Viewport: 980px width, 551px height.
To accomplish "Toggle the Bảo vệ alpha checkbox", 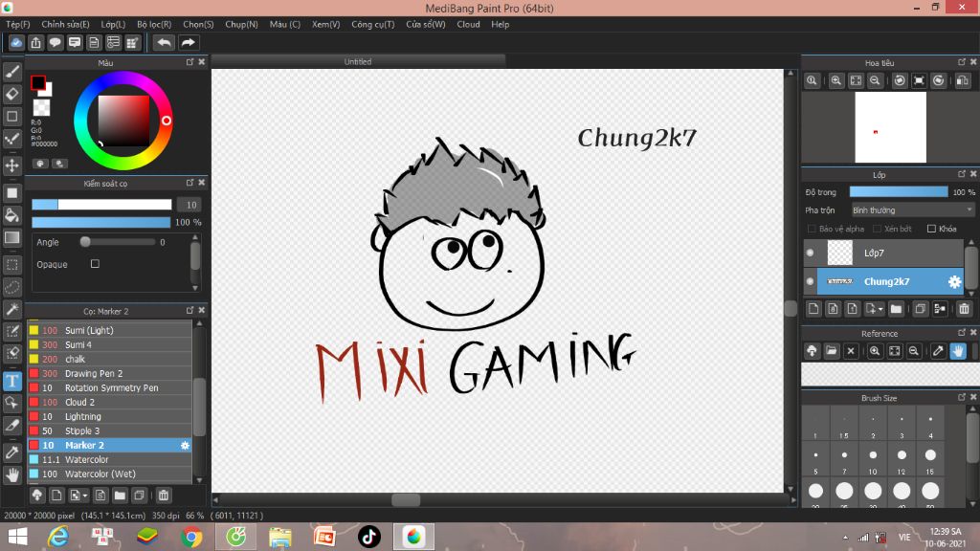I will (812, 229).
